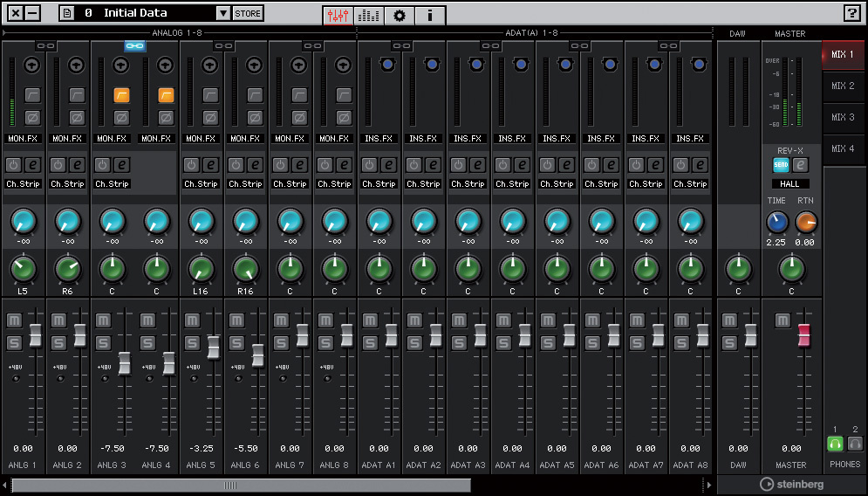Select headphones 2 in the PHONES section

click(x=855, y=443)
